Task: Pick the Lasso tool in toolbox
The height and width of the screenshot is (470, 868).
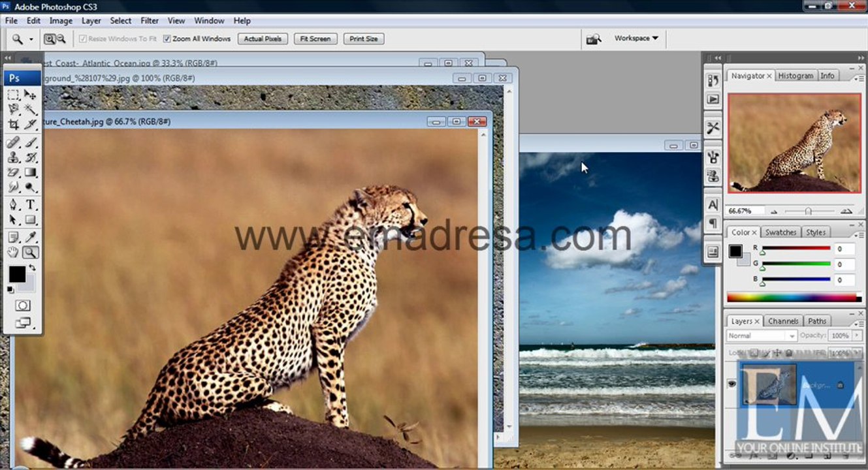Action: pyautogui.click(x=14, y=110)
